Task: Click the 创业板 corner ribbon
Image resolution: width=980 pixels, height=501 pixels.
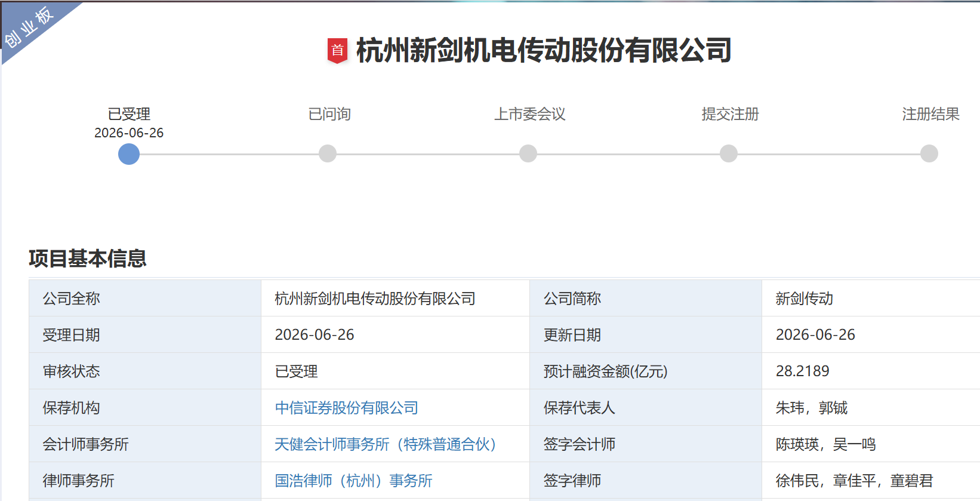Action: [x=30, y=27]
